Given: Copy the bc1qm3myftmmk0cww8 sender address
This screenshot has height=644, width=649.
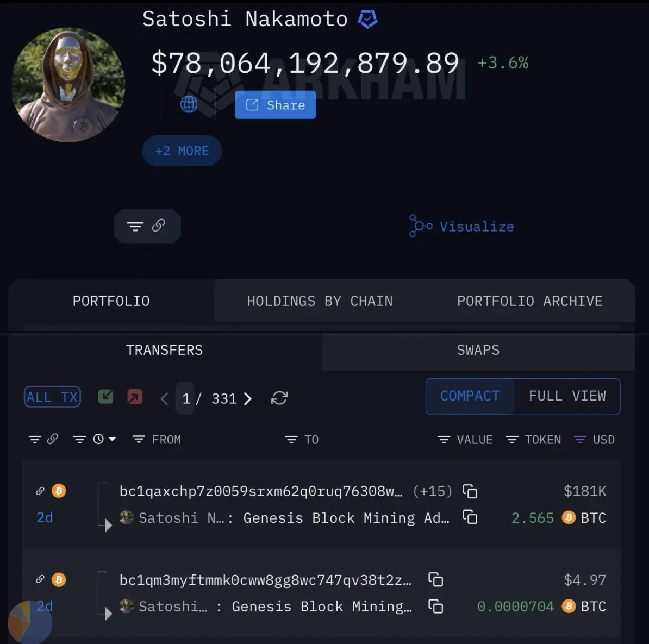Looking at the screenshot, I should 435,579.
